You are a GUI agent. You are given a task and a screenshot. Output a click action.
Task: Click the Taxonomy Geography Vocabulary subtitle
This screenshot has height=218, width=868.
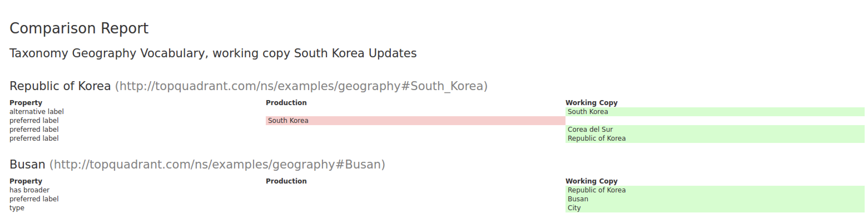(213, 53)
